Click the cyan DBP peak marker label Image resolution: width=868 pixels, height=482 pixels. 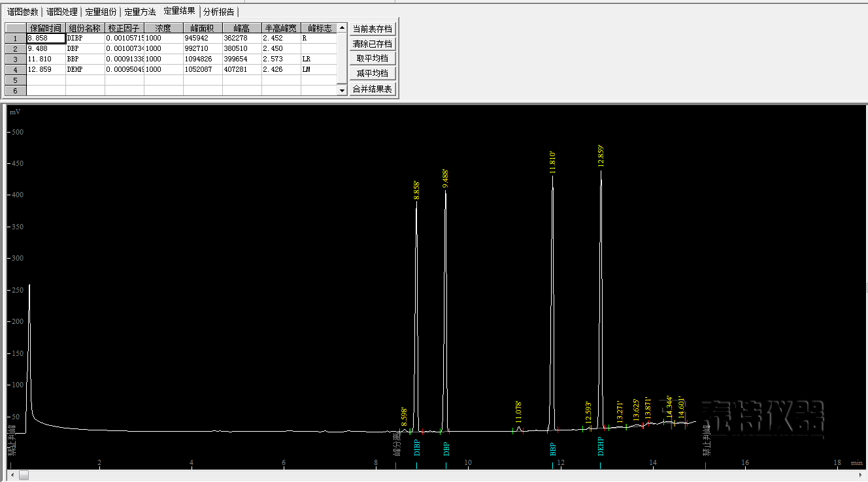[x=446, y=449]
